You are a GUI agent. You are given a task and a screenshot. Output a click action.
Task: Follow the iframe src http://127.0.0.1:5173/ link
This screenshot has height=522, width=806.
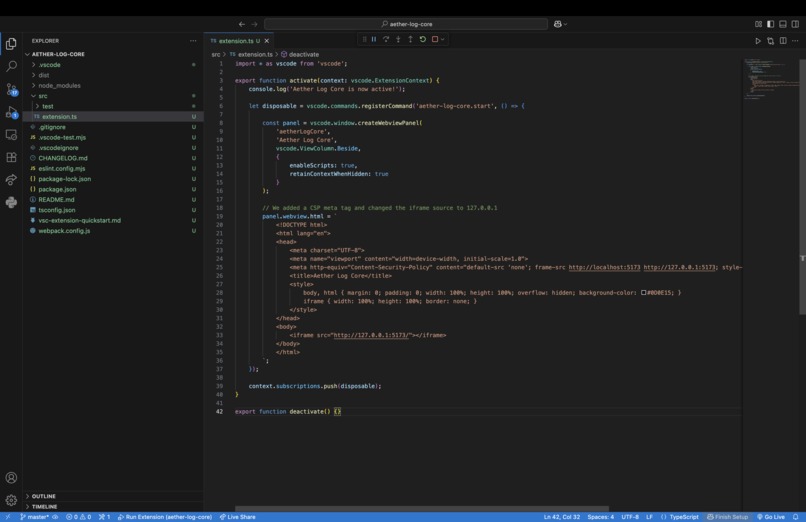tap(372, 335)
